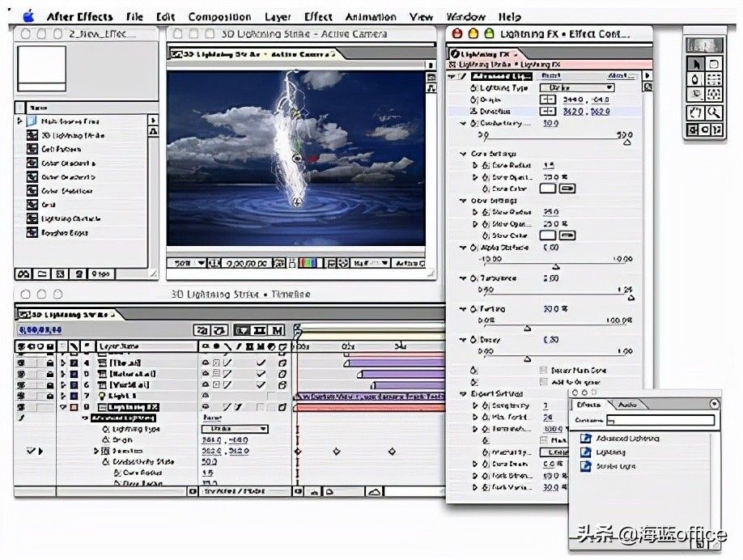This screenshot has width=743, height=560.
Task: Collapse the Lightning FX layer in Timeline
Action: 63,407
